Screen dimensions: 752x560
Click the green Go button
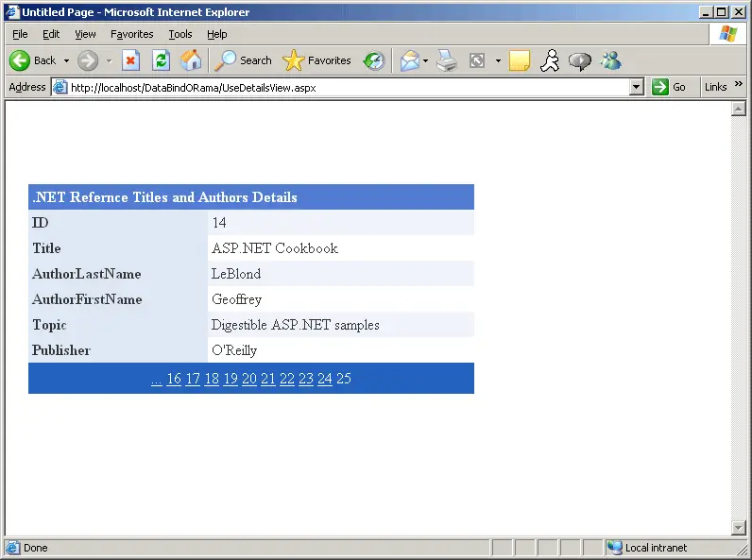tap(669, 87)
